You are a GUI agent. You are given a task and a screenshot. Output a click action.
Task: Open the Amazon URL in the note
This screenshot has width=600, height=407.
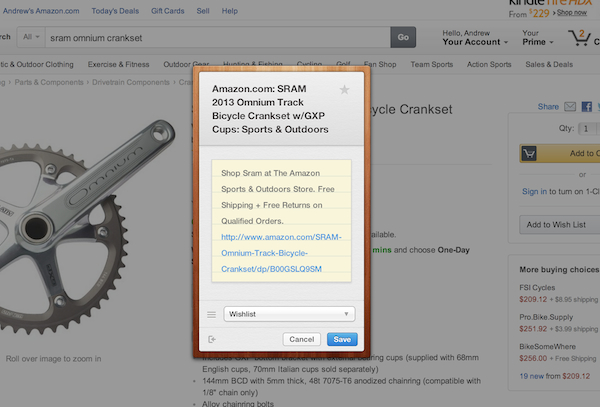click(281, 253)
